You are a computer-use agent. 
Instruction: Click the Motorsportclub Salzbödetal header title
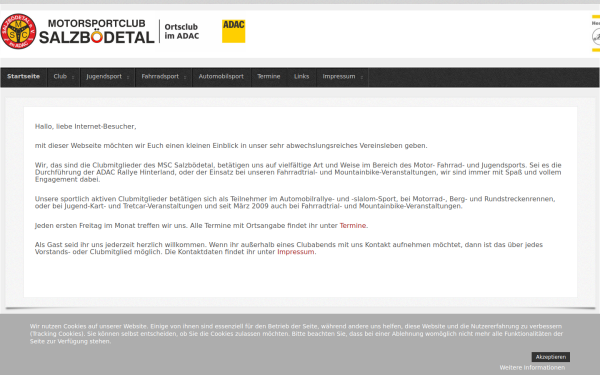(97, 32)
